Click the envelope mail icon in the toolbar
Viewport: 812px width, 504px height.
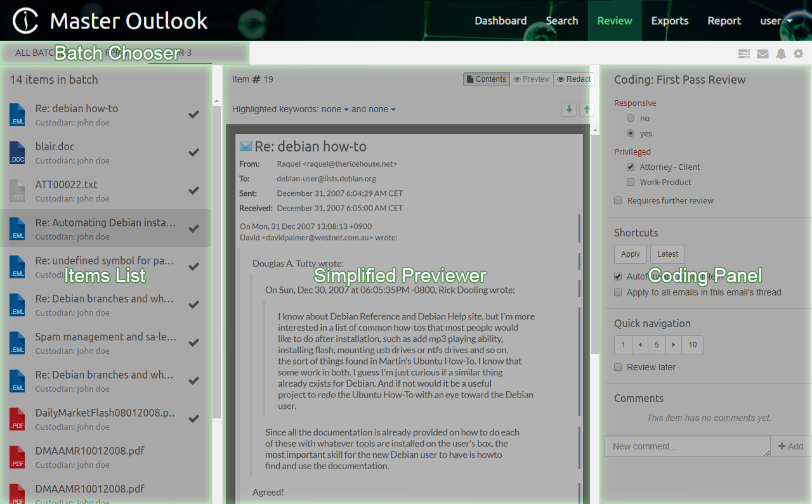(x=763, y=54)
